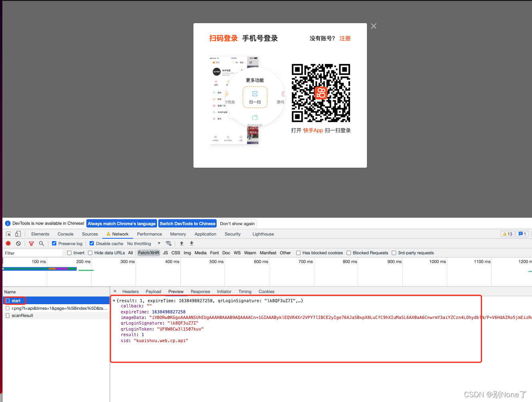The width and height of the screenshot is (532, 402).
Task: Import HAR file with upload arrow
Action: point(181,244)
